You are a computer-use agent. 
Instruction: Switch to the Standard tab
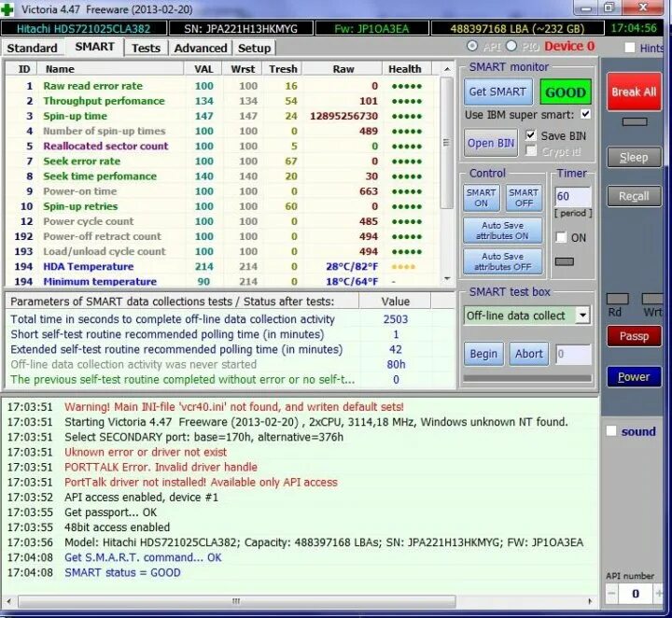pyautogui.click(x=32, y=48)
